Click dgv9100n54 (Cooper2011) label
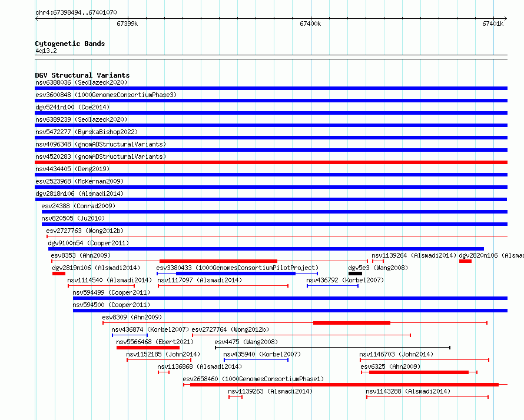Screen dimensions: 524x420 [88, 243]
